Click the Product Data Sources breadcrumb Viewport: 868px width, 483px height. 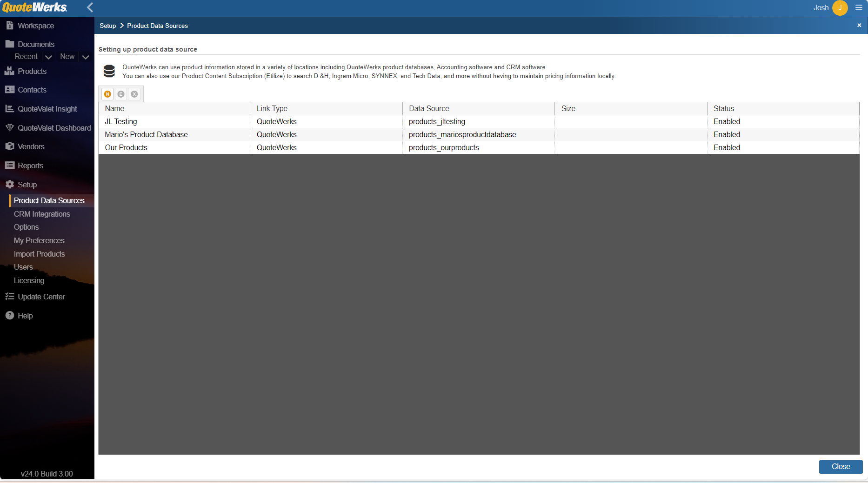click(x=157, y=26)
